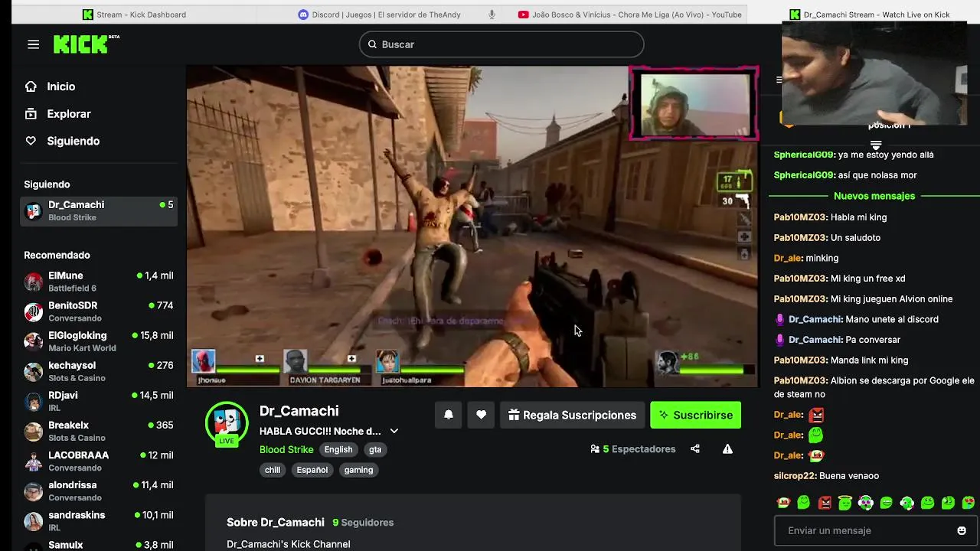The image size is (980, 551).
Task: Jump to Nuevos mensajes in chat
Action: pos(874,196)
